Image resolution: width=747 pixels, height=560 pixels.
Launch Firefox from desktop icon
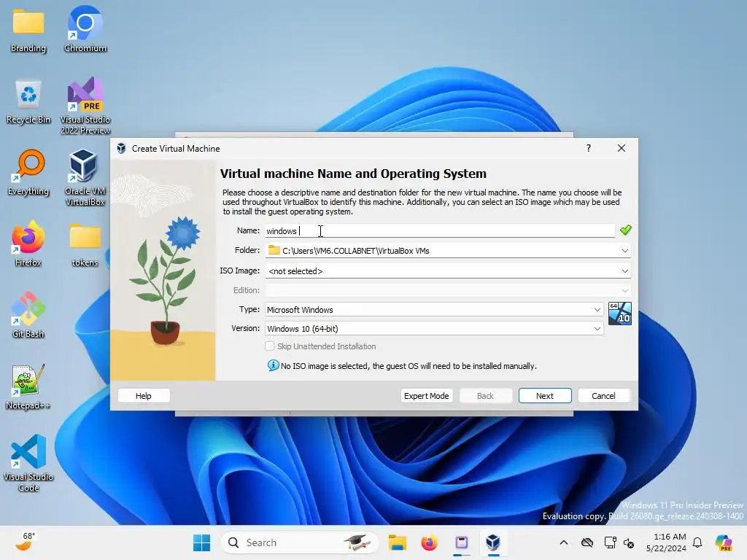(x=28, y=244)
